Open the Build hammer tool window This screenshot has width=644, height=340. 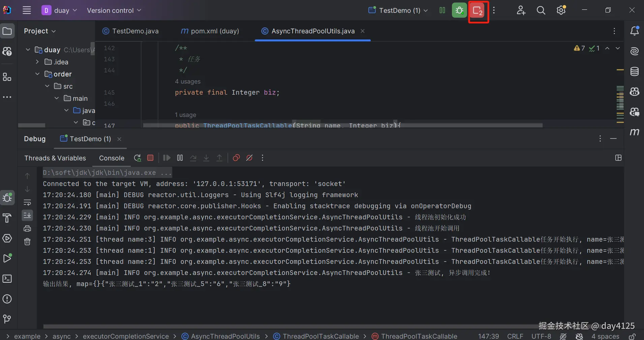tap(7, 218)
